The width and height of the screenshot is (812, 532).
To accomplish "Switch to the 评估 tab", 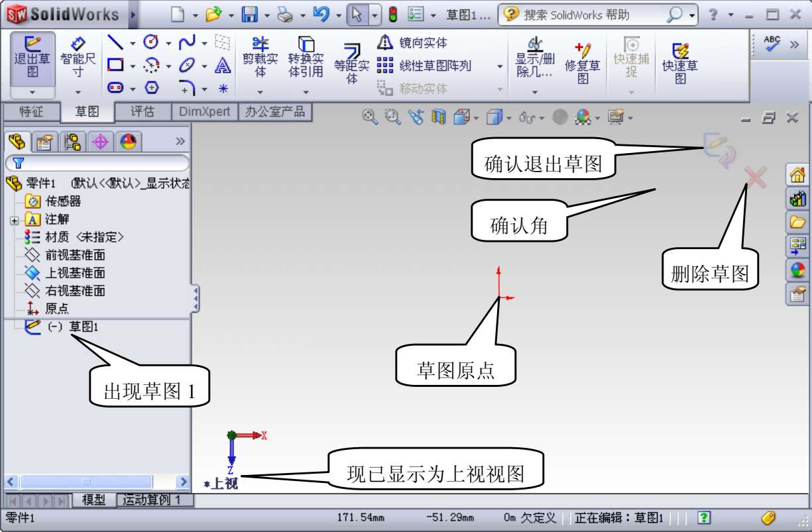I will (x=143, y=112).
